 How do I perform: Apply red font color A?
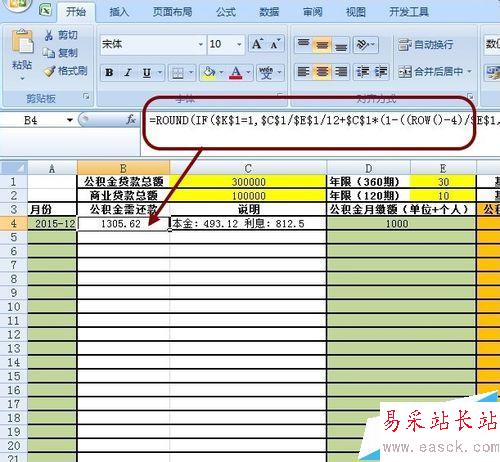click(236, 73)
